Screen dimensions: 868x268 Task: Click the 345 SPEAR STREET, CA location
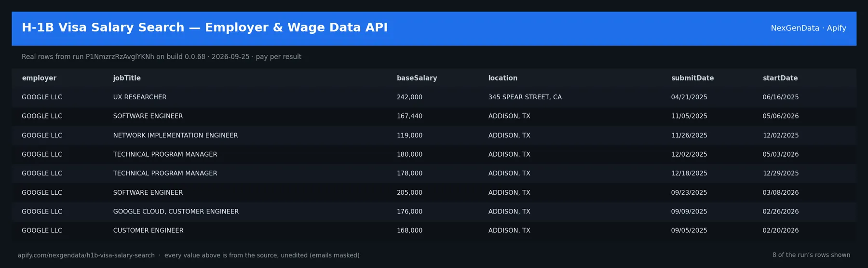pos(525,97)
